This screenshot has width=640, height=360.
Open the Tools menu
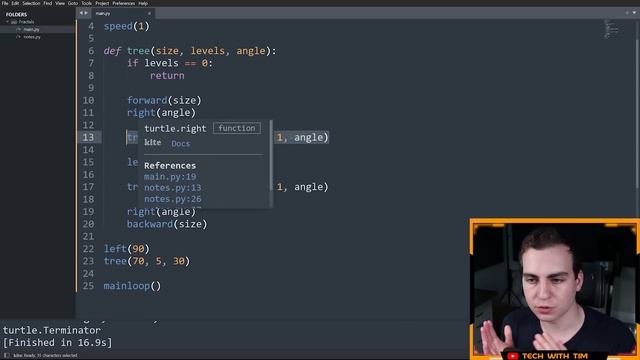click(x=86, y=3)
